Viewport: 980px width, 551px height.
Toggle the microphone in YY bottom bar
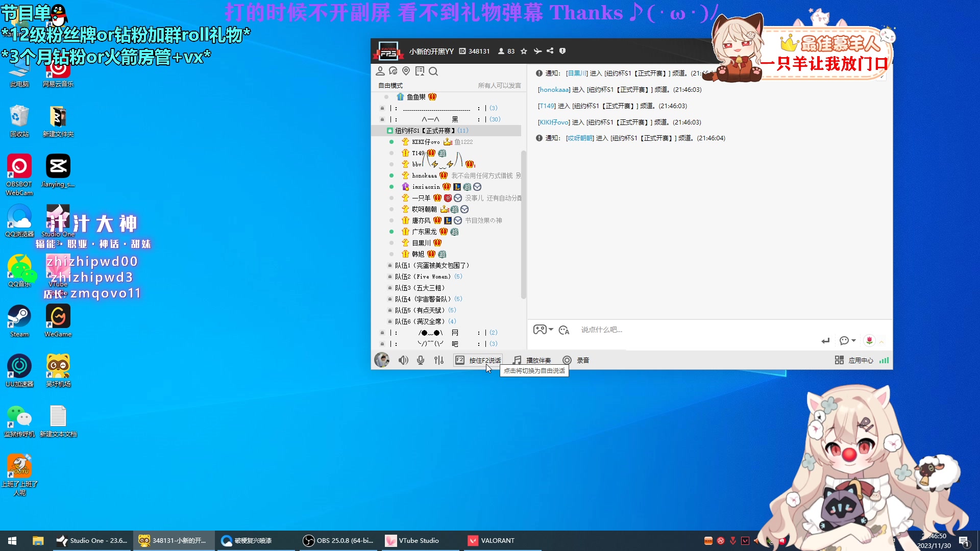pos(421,360)
